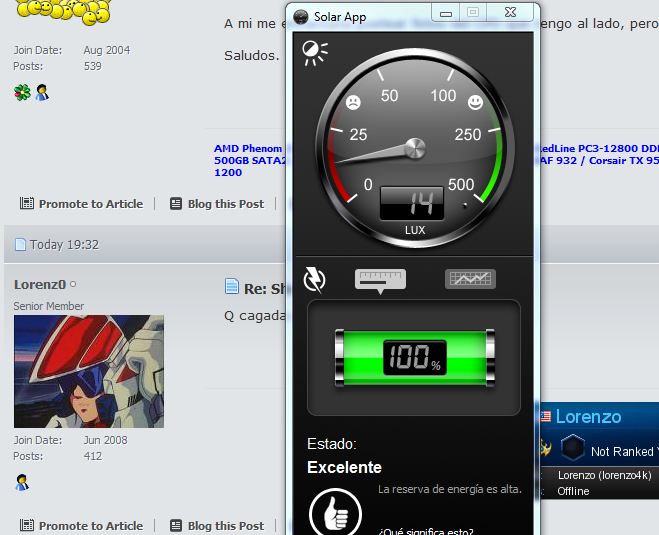659x535 pixels.
Task: Click the sad face on lux gauge
Action: [x=353, y=102]
